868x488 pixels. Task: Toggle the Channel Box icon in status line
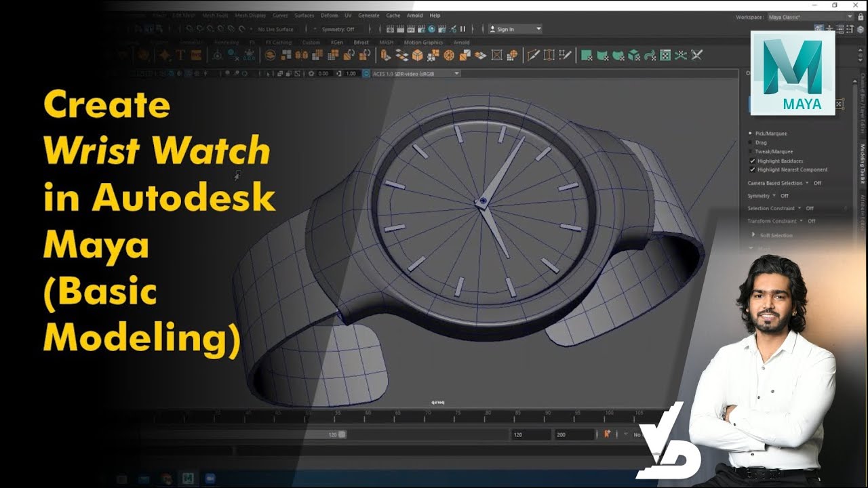click(861, 29)
